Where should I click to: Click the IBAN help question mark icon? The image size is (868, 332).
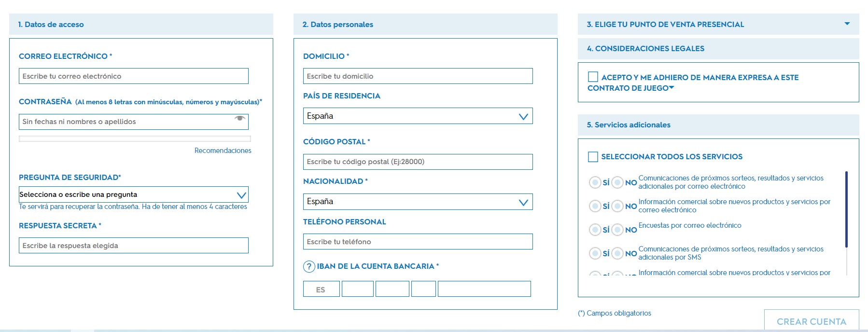[x=309, y=266]
